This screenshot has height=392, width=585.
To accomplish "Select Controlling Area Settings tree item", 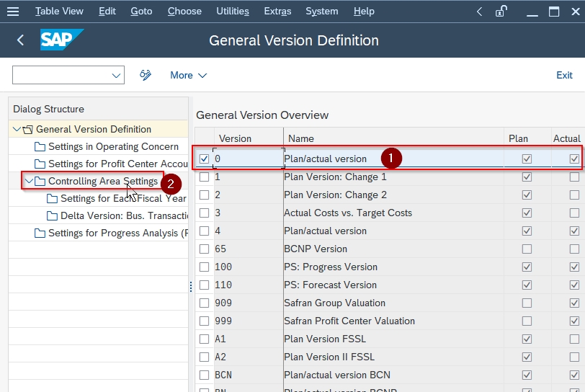I will 103,181.
